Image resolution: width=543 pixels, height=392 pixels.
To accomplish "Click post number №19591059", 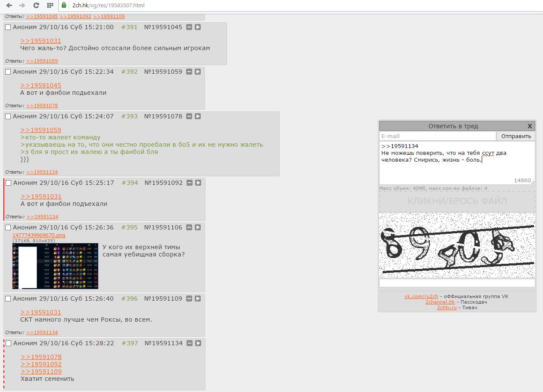I will click(163, 72).
